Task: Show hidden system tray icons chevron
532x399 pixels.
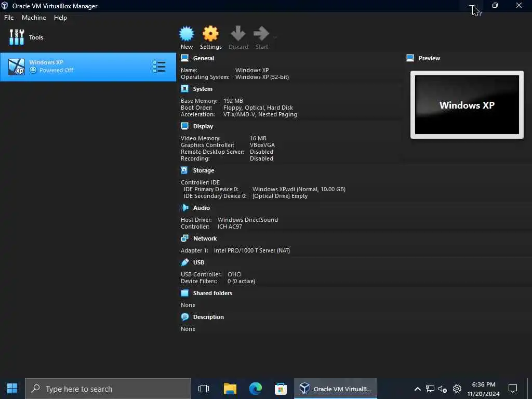Action: tap(418, 389)
